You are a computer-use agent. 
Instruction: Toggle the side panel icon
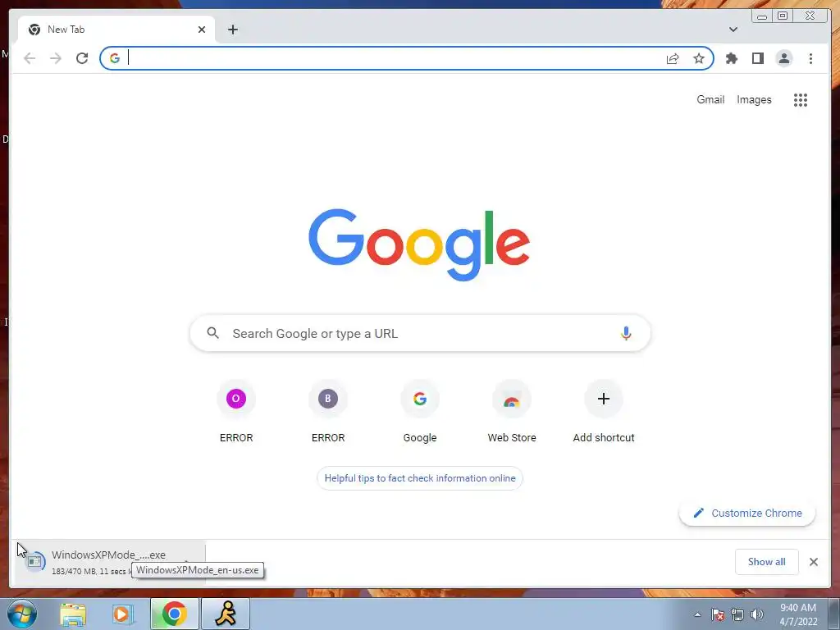point(757,58)
